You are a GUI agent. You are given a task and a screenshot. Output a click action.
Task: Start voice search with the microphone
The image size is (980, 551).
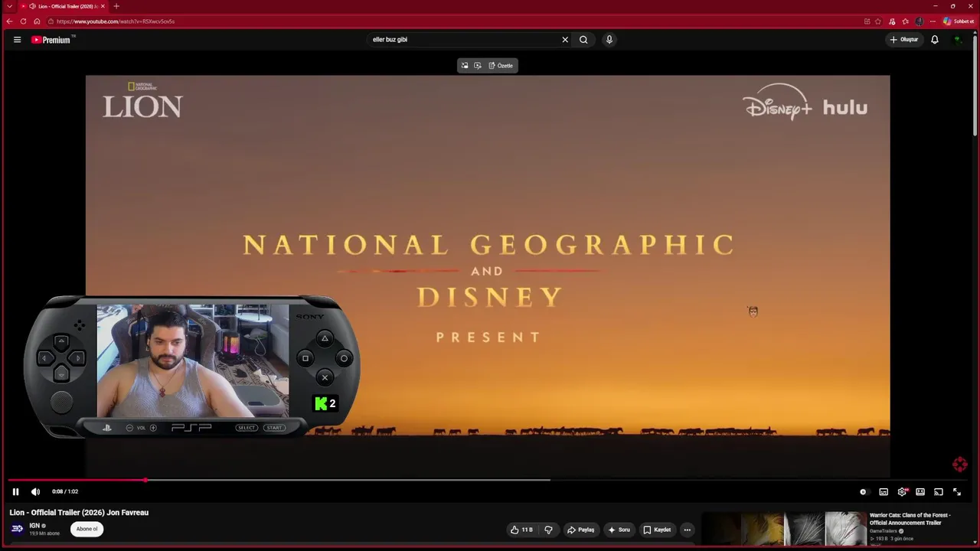(609, 40)
